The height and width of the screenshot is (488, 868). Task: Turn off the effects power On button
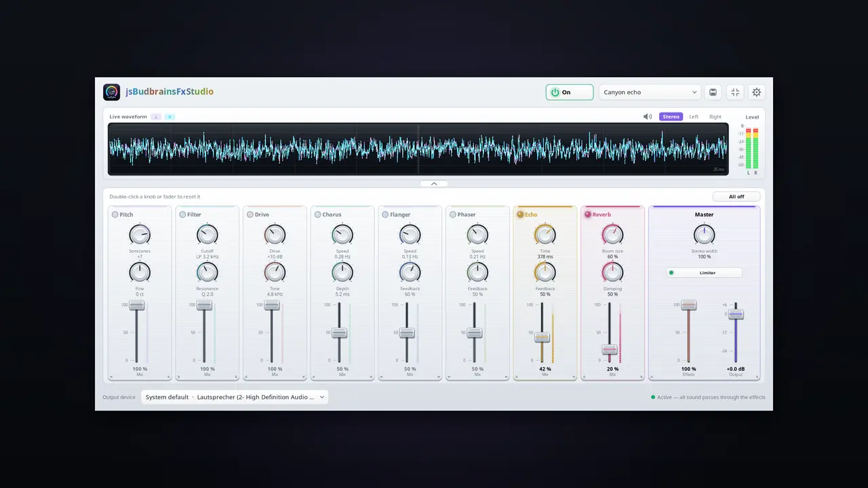[570, 92]
